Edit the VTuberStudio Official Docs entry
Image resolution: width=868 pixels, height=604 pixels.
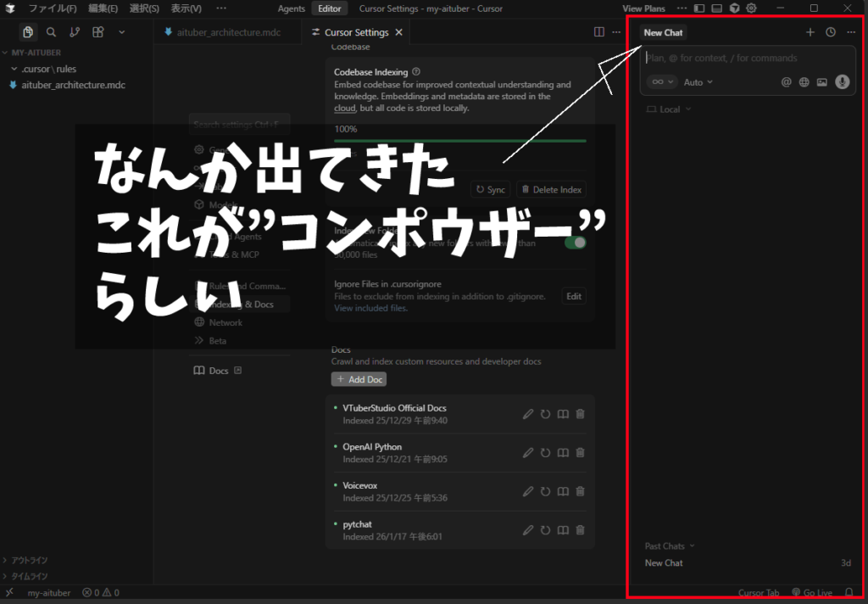[528, 414]
